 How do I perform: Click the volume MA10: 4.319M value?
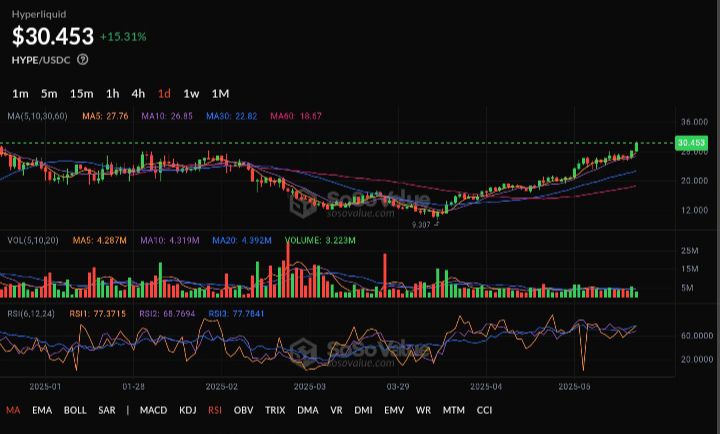(x=170, y=240)
